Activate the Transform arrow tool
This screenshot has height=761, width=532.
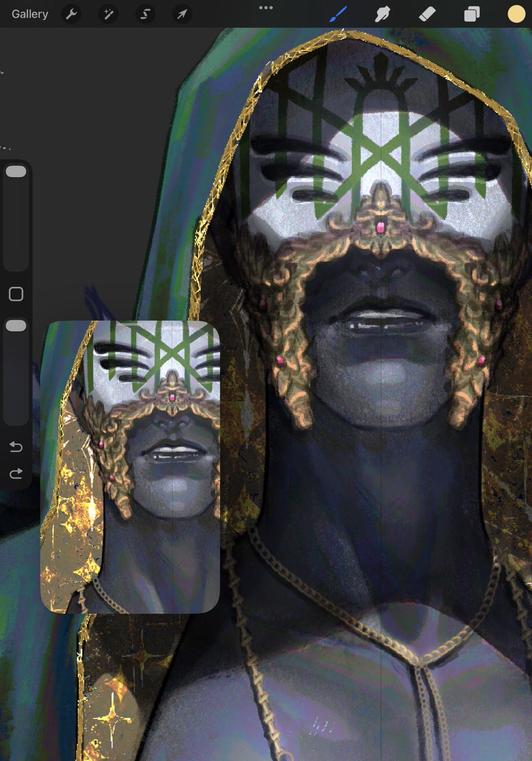click(182, 14)
